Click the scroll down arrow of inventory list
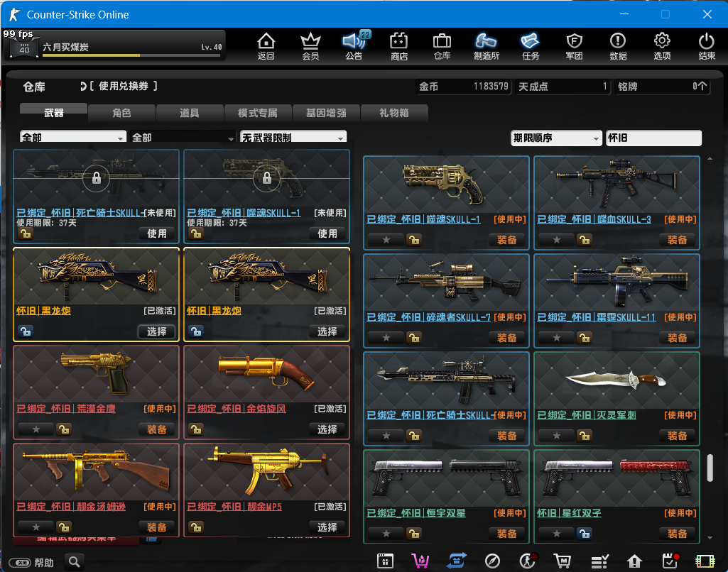 coord(710,538)
